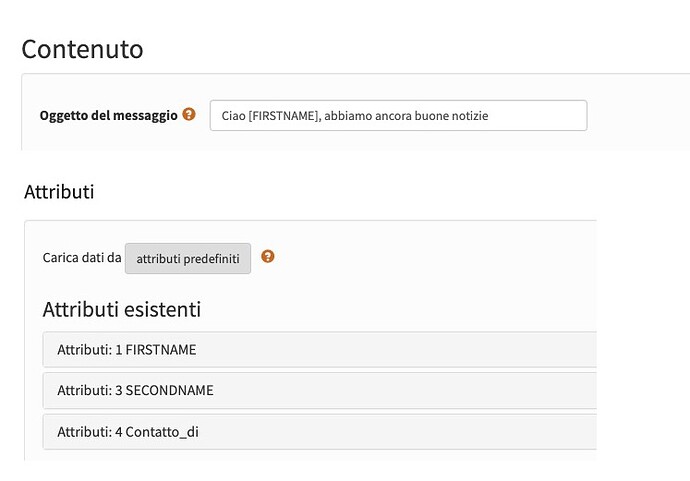690x481 pixels.
Task: Load data from attributi predefiniti button
Action: 188,258
